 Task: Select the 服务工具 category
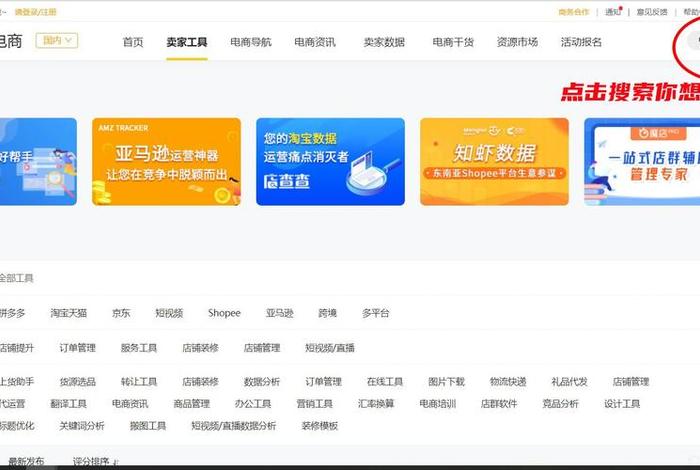pyautogui.click(x=139, y=348)
